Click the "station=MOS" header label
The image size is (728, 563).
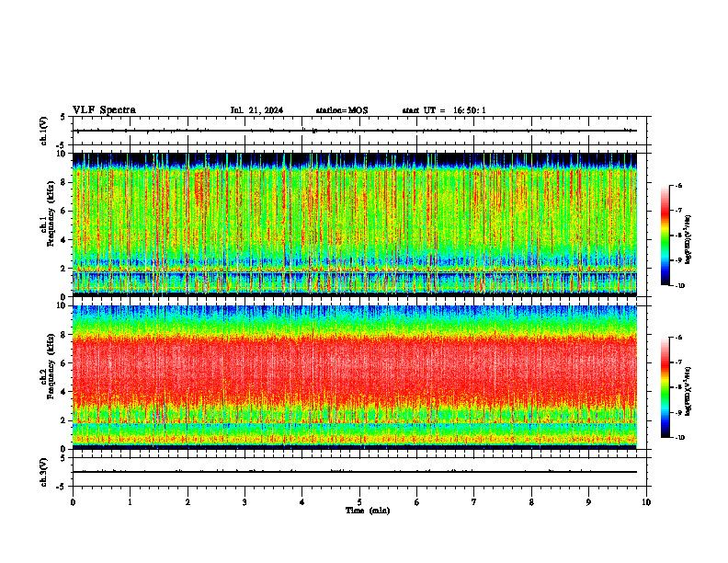(342, 110)
